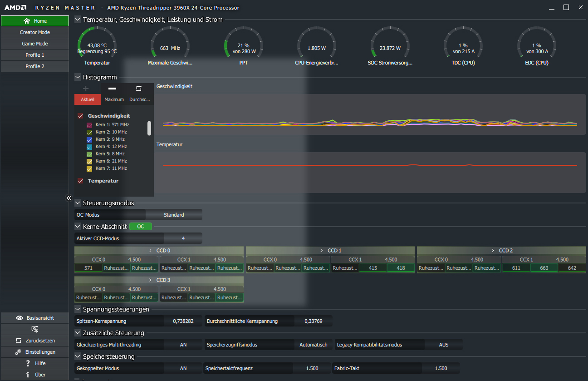Image resolution: width=588 pixels, height=381 pixels.
Task: Click Aktiver CCD-Modus value 4
Action: (x=183, y=238)
